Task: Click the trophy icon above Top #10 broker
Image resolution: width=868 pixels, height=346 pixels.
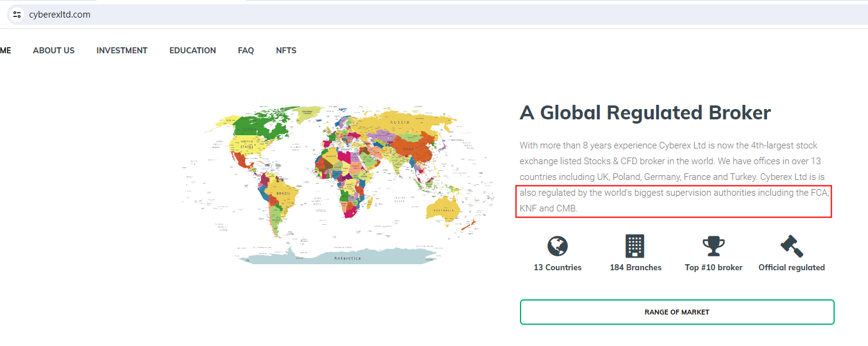Action: pyautogui.click(x=714, y=246)
